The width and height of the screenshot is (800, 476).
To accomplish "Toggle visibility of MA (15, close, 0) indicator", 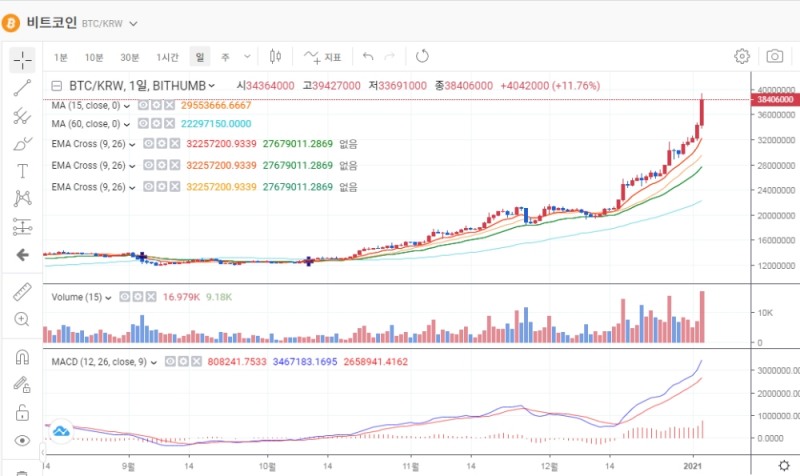I will 145,105.
